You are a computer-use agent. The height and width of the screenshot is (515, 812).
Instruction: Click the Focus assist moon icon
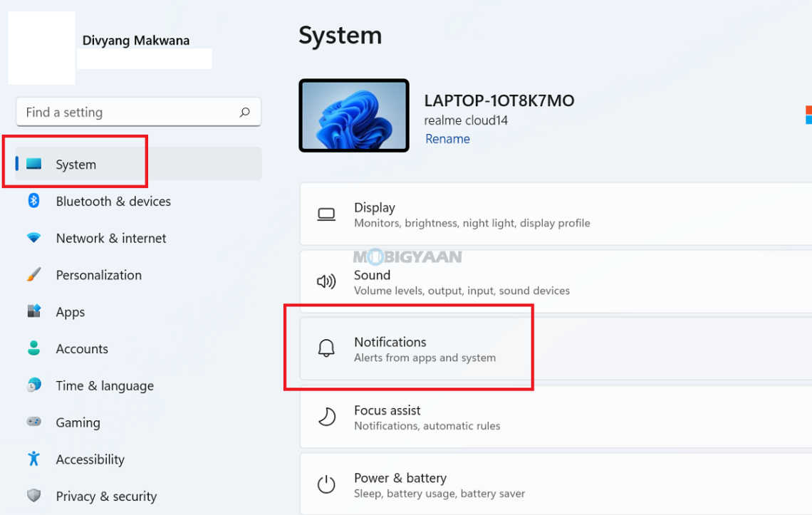click(x=326, y=417)
